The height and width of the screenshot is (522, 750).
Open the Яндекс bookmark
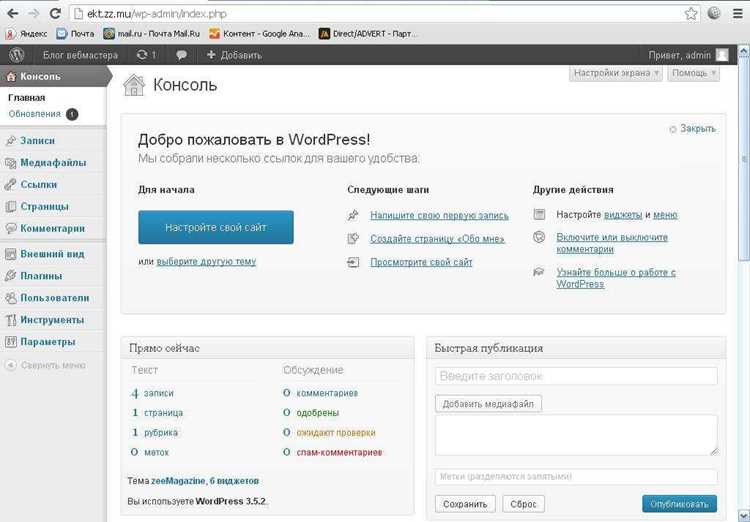(27, 33)
